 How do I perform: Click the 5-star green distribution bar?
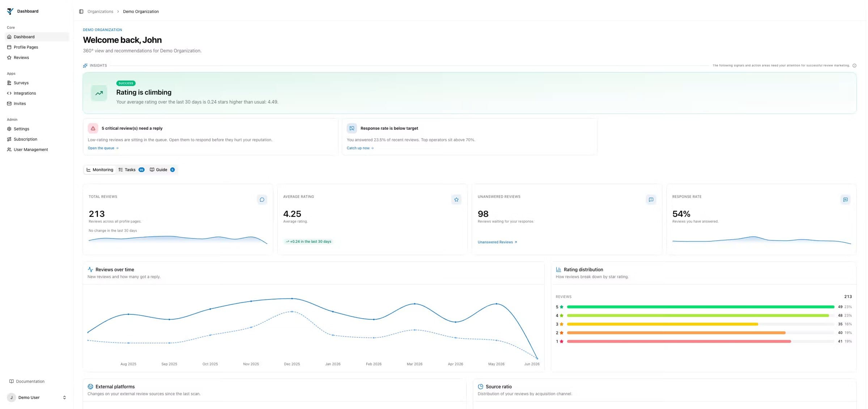[701, 307]
